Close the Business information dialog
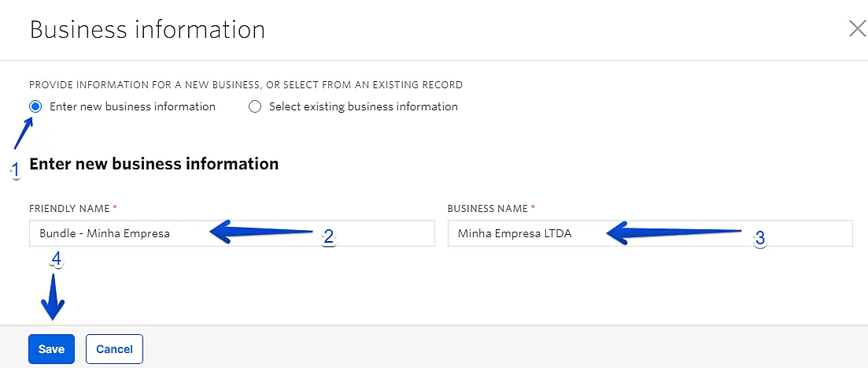 pyautogui.click(x=857, y=30)
